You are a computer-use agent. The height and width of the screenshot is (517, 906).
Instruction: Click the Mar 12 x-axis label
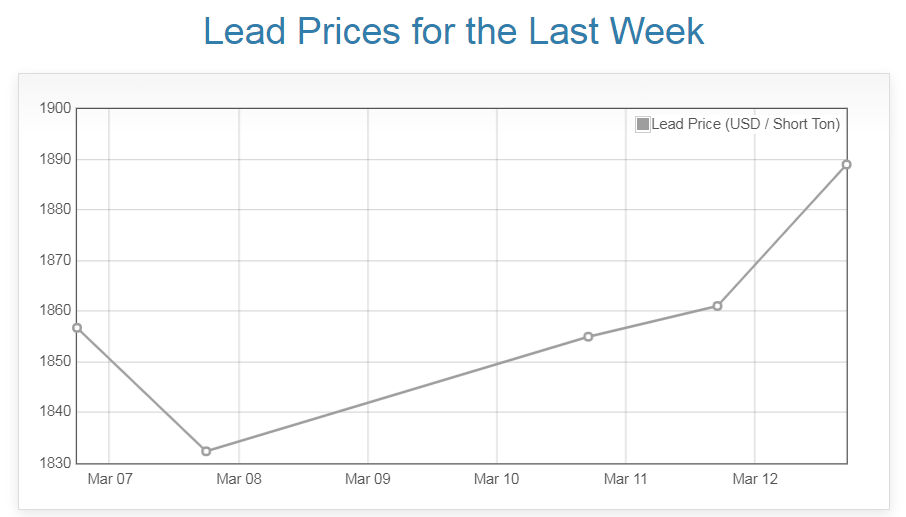coord(755,479)
